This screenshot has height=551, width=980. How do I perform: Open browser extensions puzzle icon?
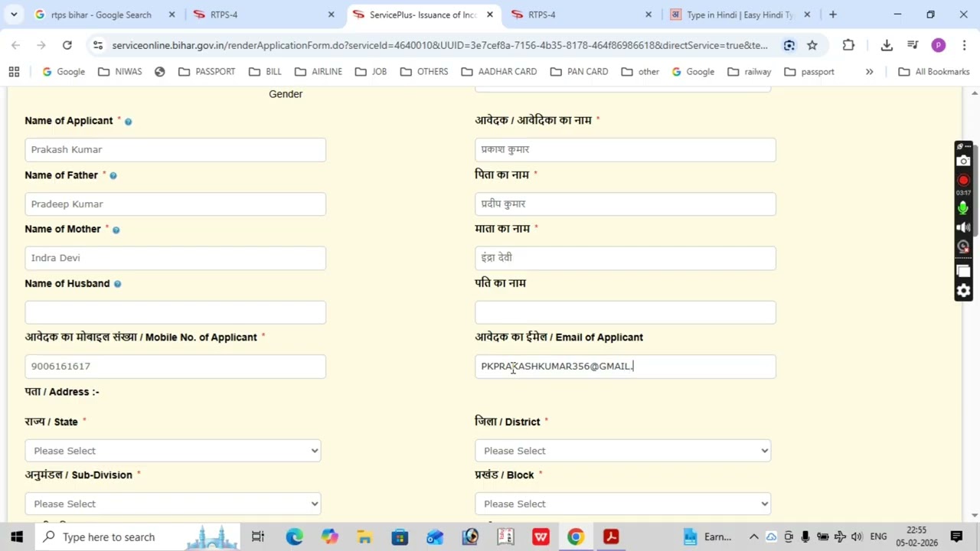click(x=848, y=45)
